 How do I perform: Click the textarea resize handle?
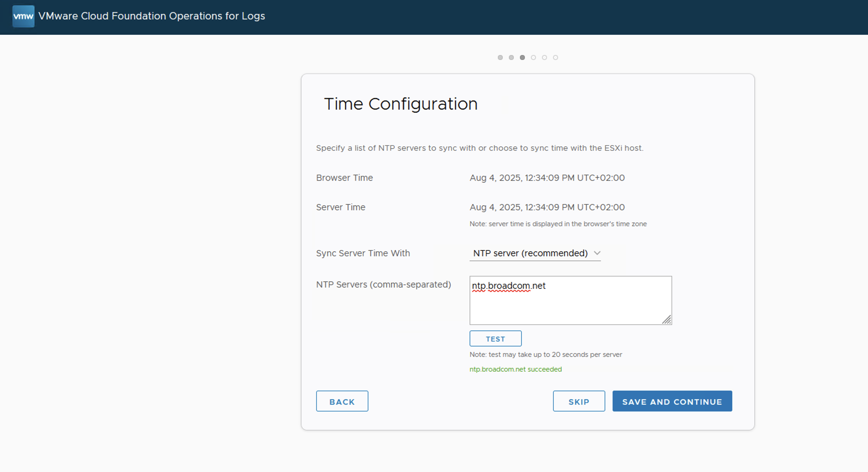click(667, 320)
